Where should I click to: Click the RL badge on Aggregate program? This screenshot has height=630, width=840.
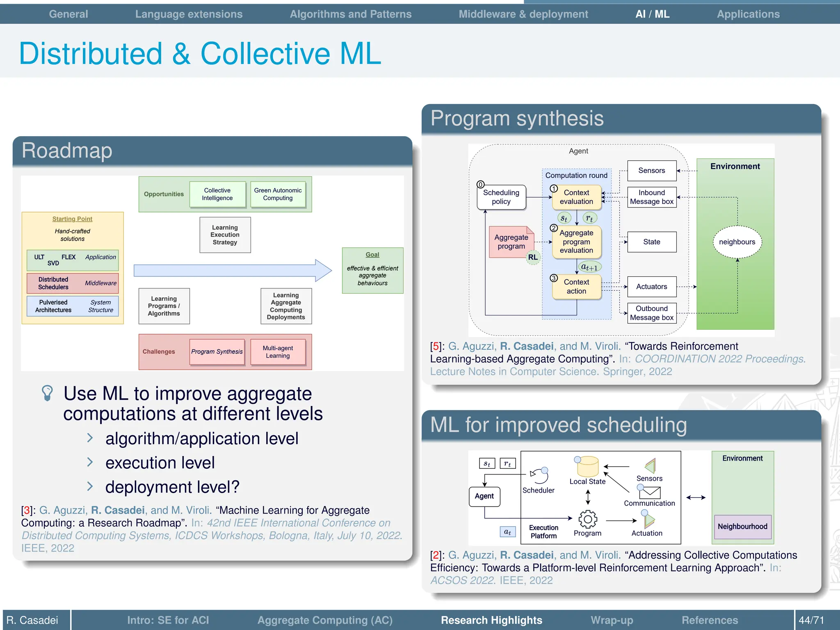532,257
